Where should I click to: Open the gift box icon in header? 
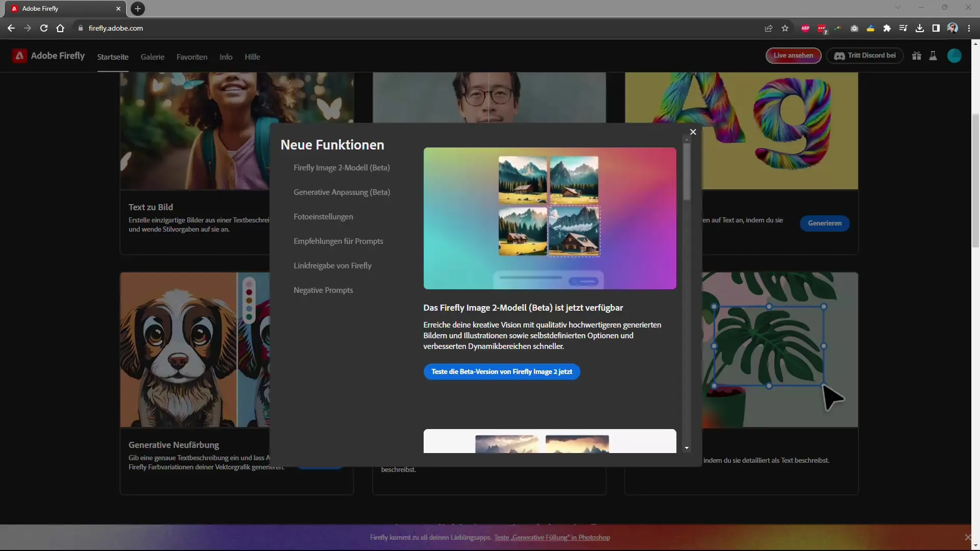click(917, 56)
